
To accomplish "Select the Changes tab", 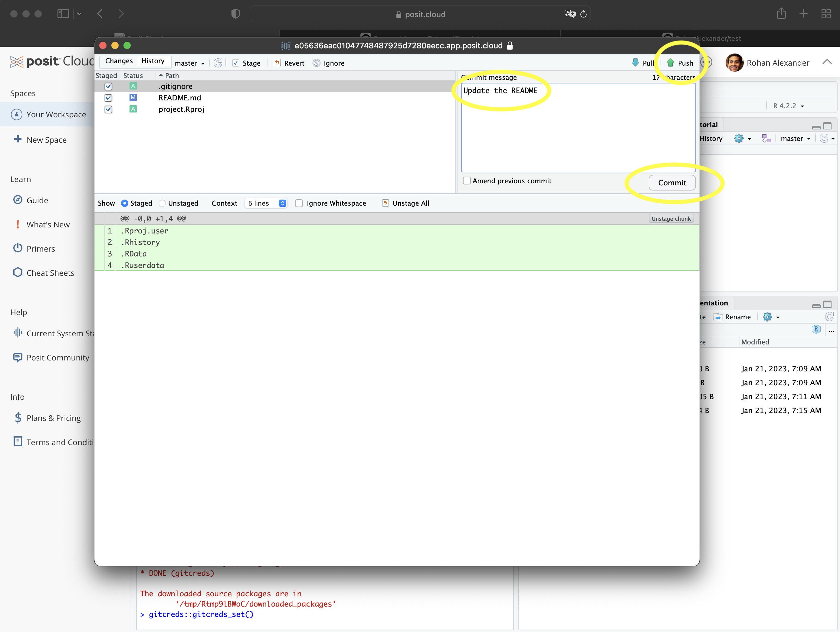I will tap(119, 61).
